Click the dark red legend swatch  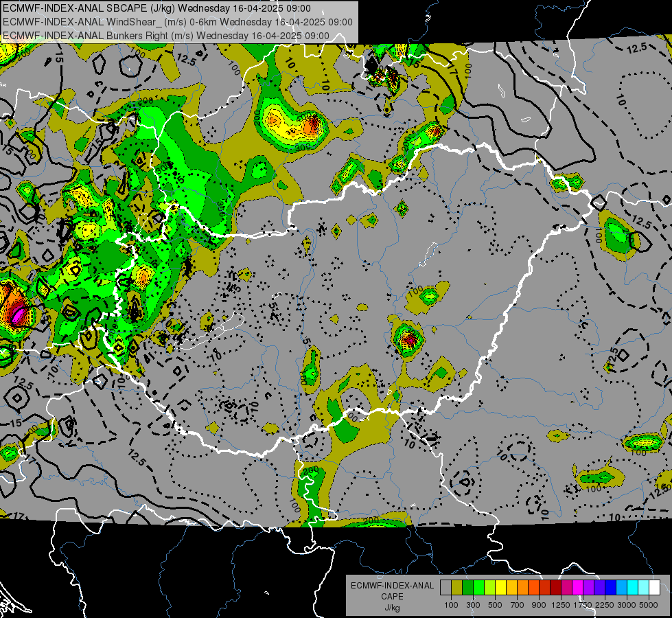coord(555,587)
